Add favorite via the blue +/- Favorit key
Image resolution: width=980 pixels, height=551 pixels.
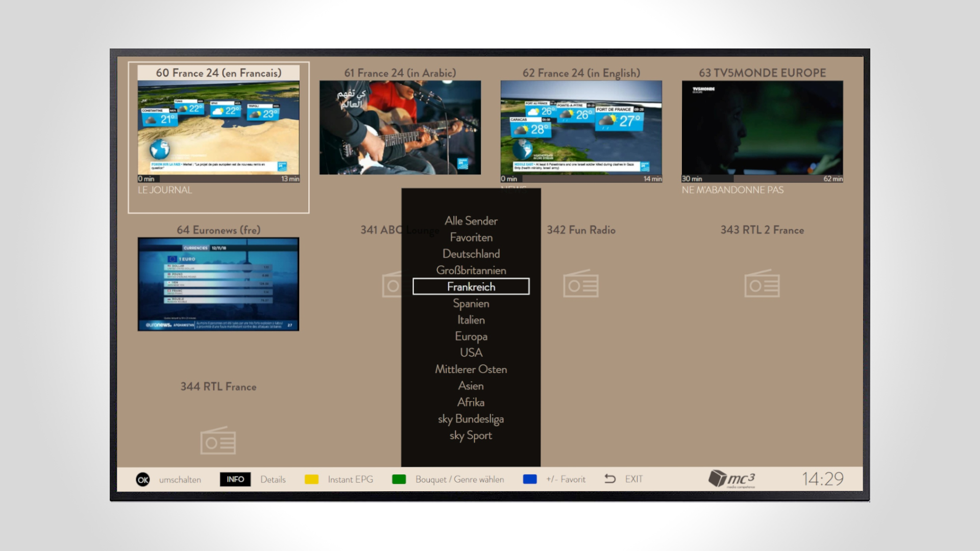click(x=530, y=479)
